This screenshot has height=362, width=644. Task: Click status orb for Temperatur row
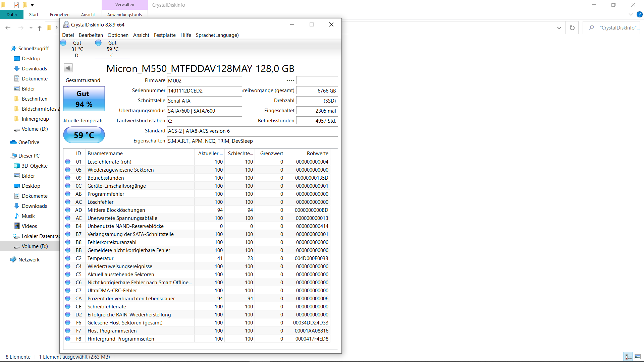68,258
